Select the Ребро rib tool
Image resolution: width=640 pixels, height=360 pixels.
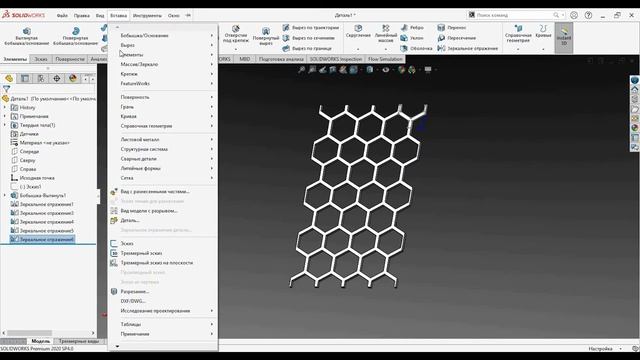pyautogui.click(x=412, y=28)
